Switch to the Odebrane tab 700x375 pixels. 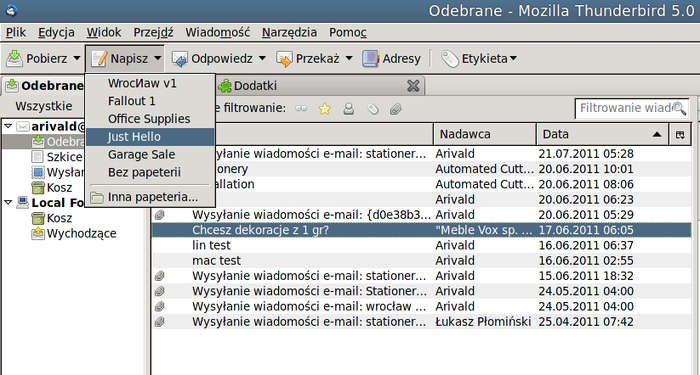(44, 85)
